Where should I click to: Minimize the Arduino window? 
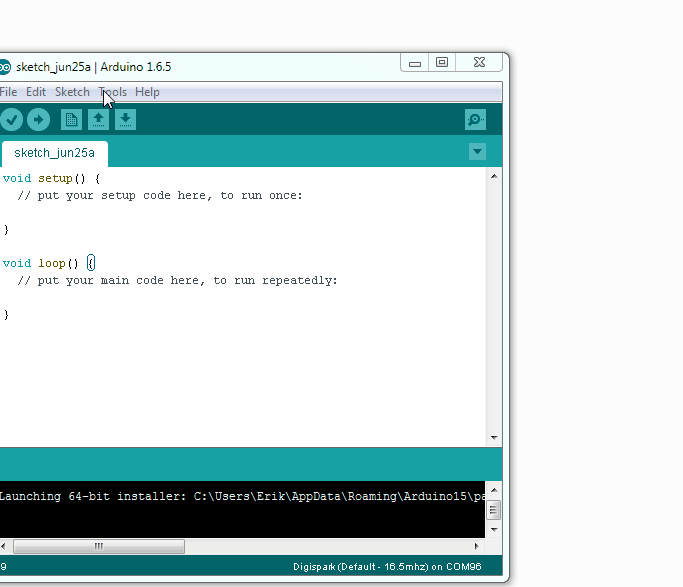[x=415, y=63]
